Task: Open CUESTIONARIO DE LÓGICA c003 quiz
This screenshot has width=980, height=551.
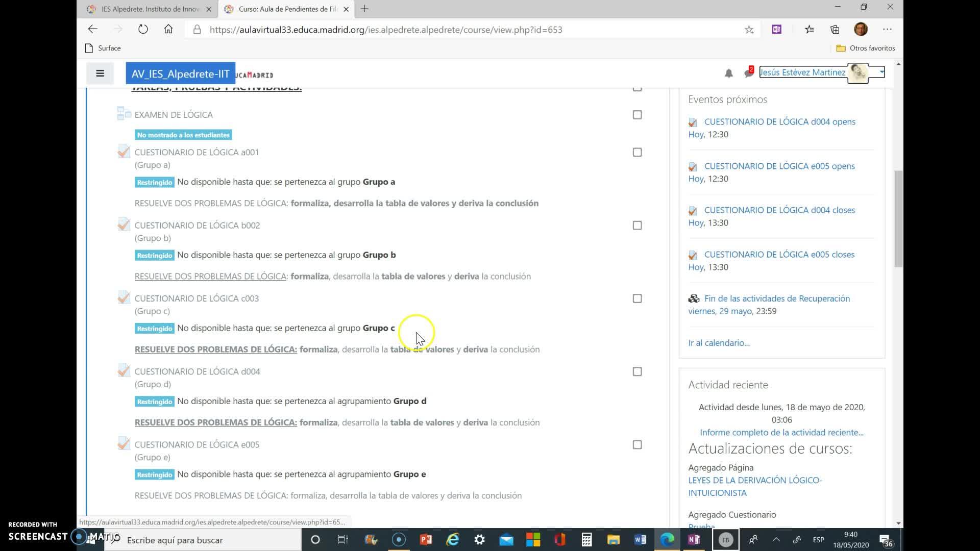Action: (197, 298)
